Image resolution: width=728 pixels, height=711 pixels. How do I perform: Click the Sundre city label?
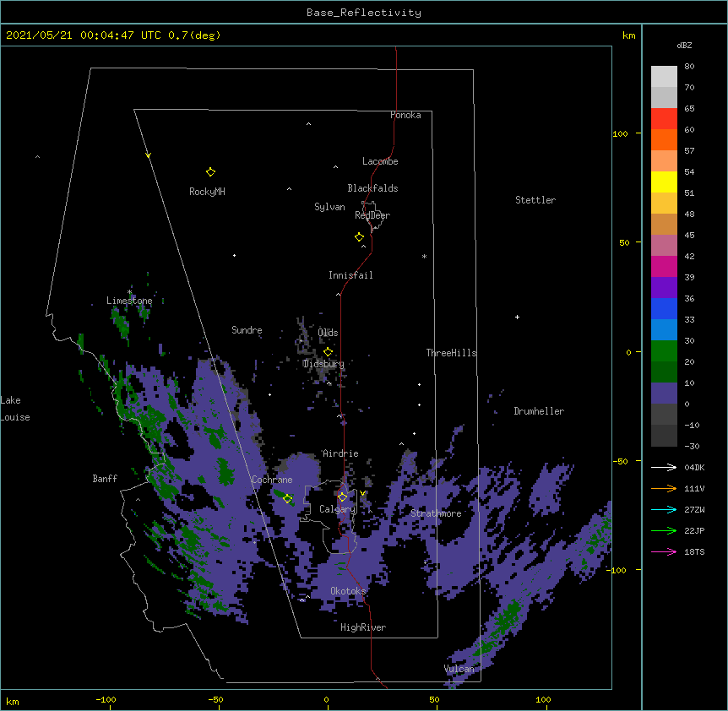point(247,330)
